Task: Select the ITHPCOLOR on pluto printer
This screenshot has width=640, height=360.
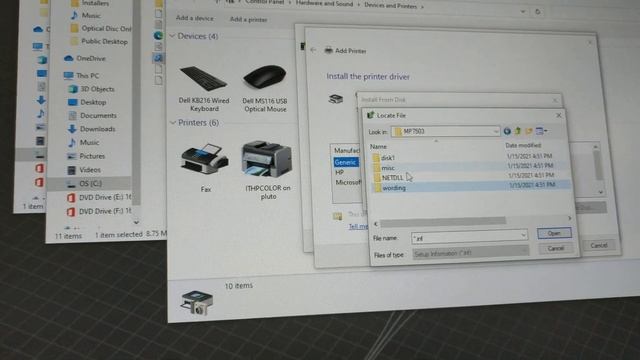Action: [268, 169]
